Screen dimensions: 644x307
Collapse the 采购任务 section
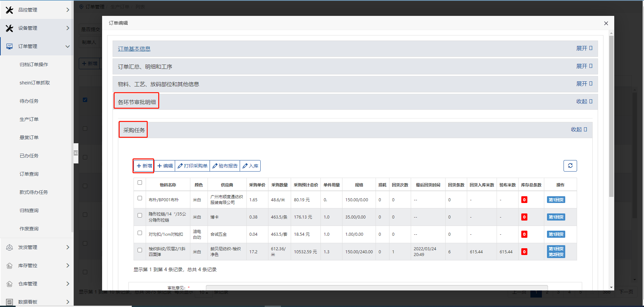[x=578, y=129]
